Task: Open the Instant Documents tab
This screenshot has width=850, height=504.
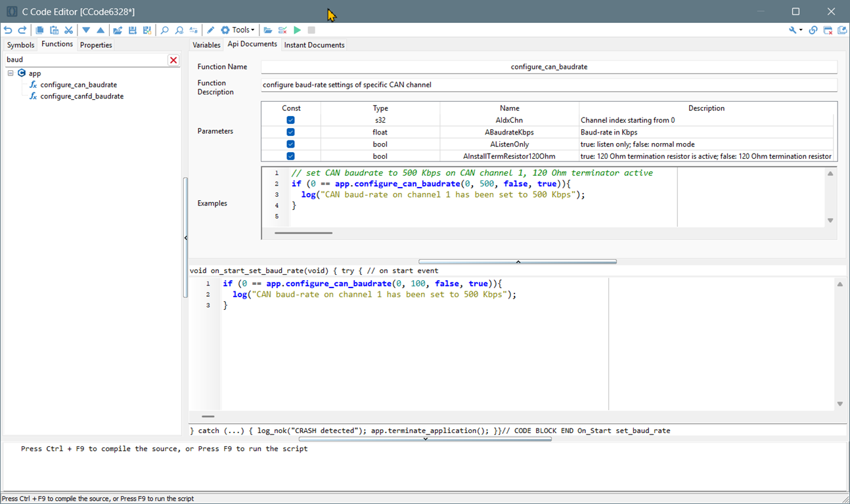Action: click(x=314, y=45)
